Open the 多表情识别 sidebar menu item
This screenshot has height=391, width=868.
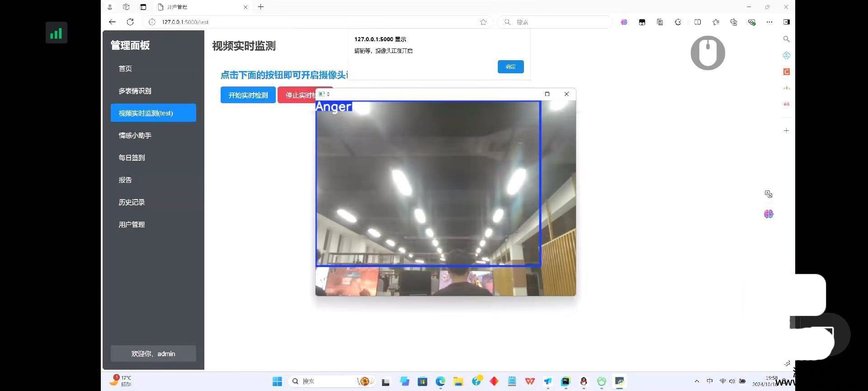click(135, 91)
